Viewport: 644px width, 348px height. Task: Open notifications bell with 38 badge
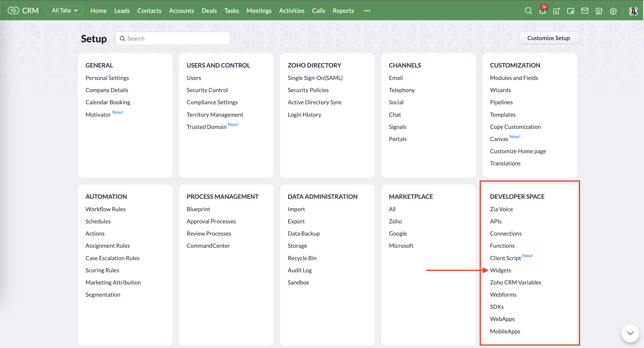(x=542, y=11)
